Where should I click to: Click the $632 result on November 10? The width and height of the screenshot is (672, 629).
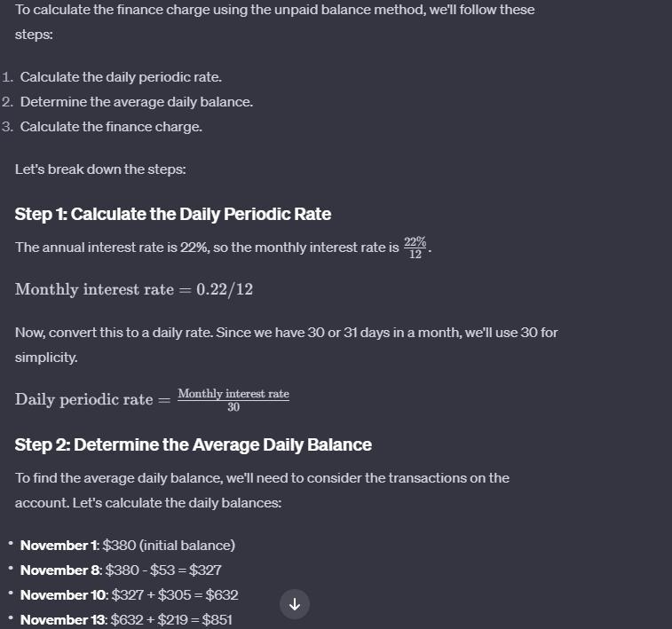click(x=222, y=595)
